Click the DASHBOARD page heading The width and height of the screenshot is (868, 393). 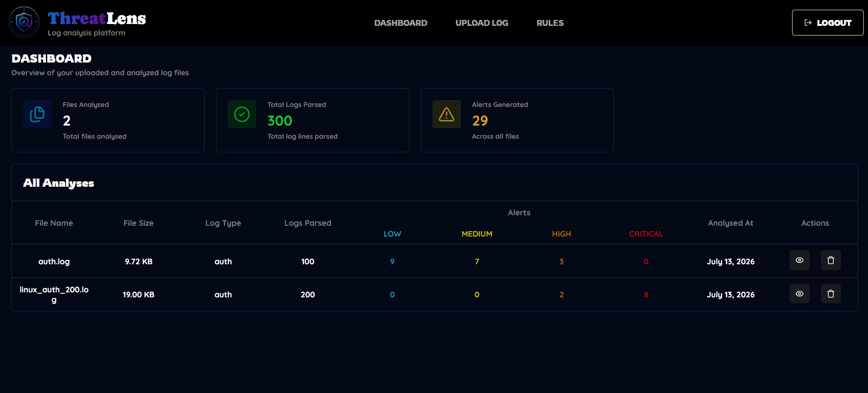tap(52, 58)
